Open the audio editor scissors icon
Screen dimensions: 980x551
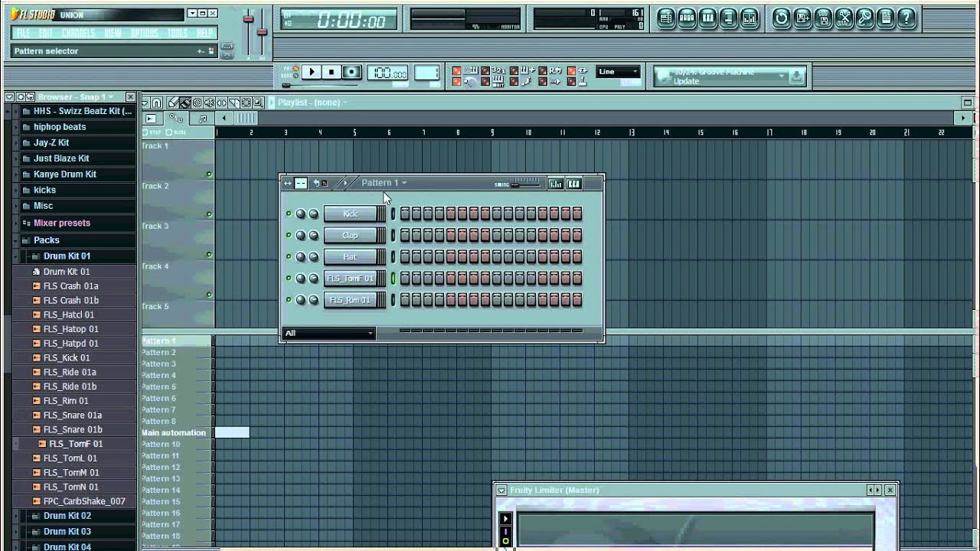click(x=844, y=18)
